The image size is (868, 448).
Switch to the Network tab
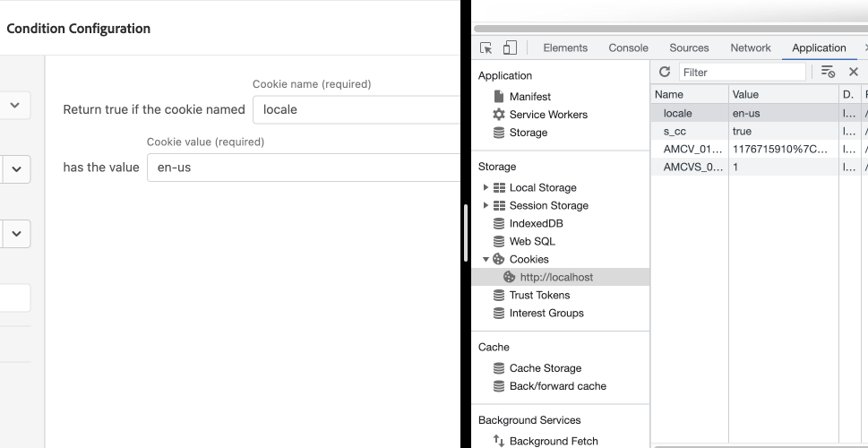click(751, 48)
